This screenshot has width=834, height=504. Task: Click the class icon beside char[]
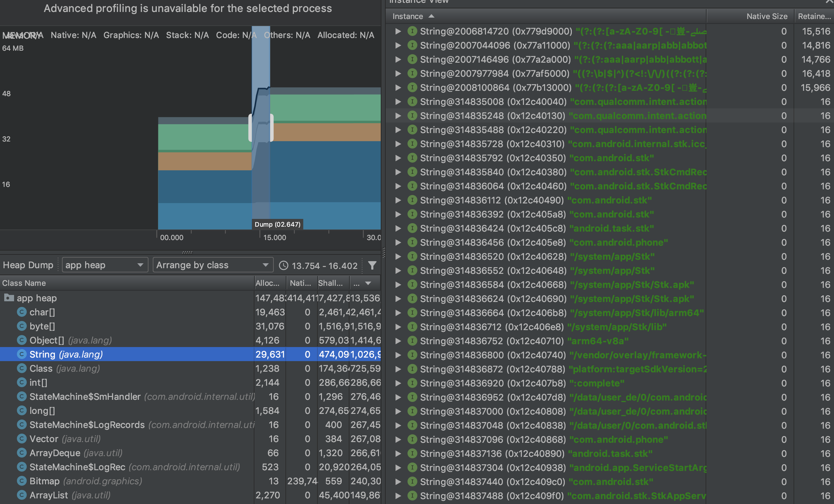coord(22,312)
